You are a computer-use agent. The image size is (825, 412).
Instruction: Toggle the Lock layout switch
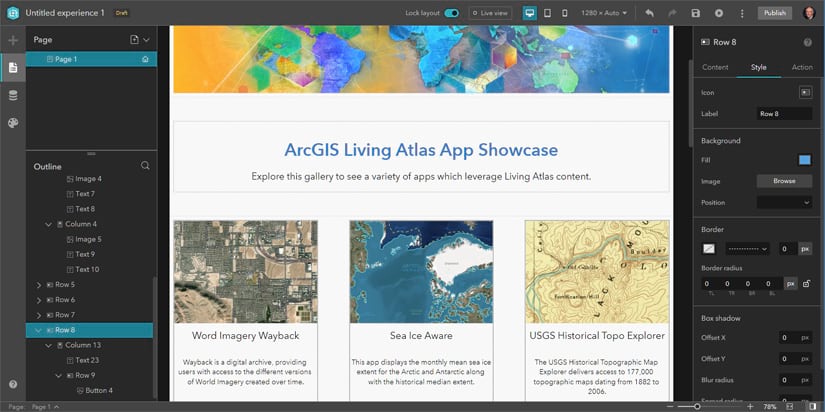(451, 13)
